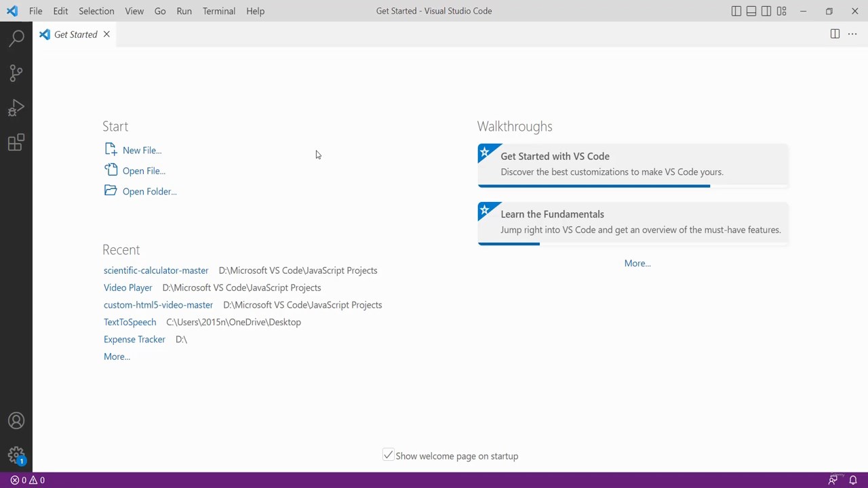Select the Get Started tab
This screenshot has width=868, height=488.
pos(75,35)
